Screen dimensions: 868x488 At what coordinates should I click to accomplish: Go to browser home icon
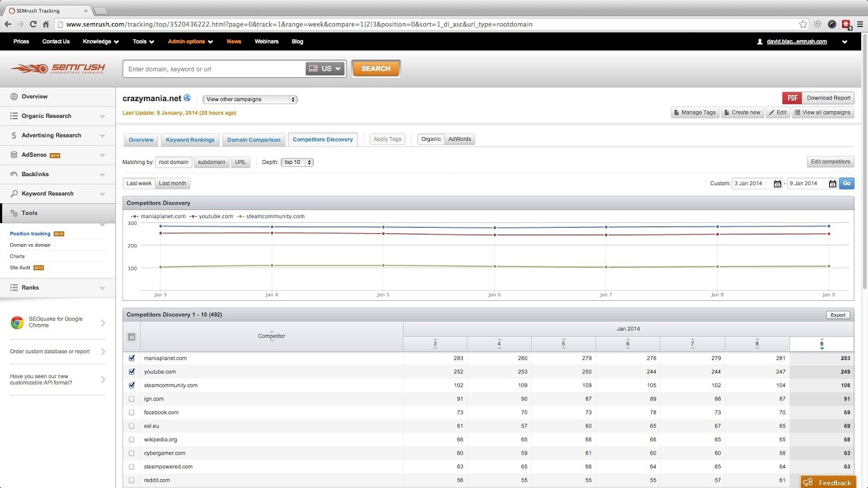(46, 24)
